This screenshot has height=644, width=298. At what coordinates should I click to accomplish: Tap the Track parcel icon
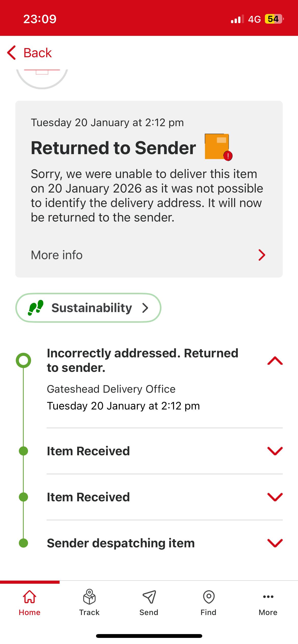click(x=89, y=596)
